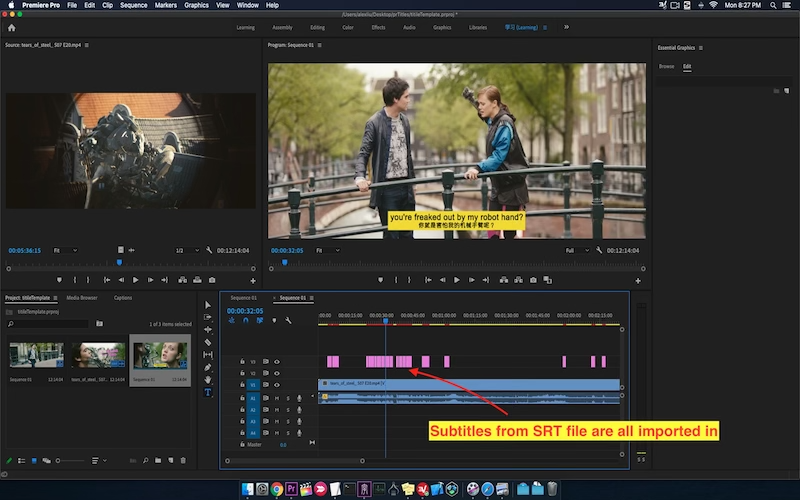Select the Pen tool

pyautogui.click(x=208, y=367)
